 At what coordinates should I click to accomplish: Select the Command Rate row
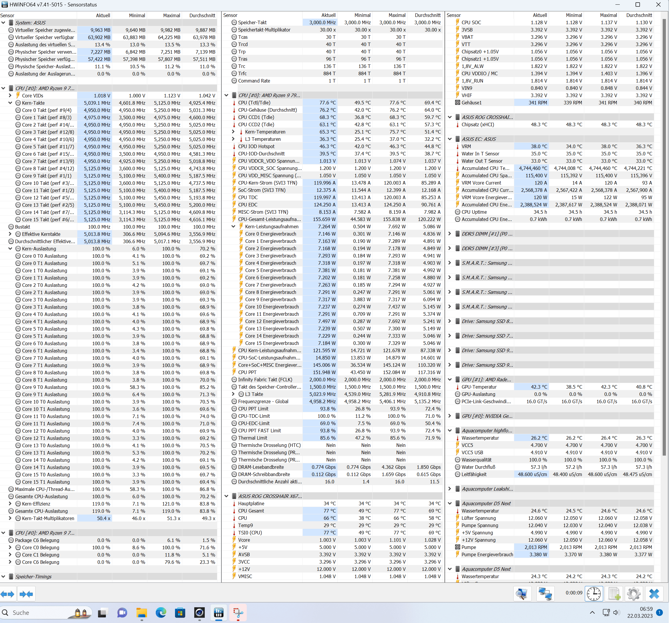[x=332, y=81]
